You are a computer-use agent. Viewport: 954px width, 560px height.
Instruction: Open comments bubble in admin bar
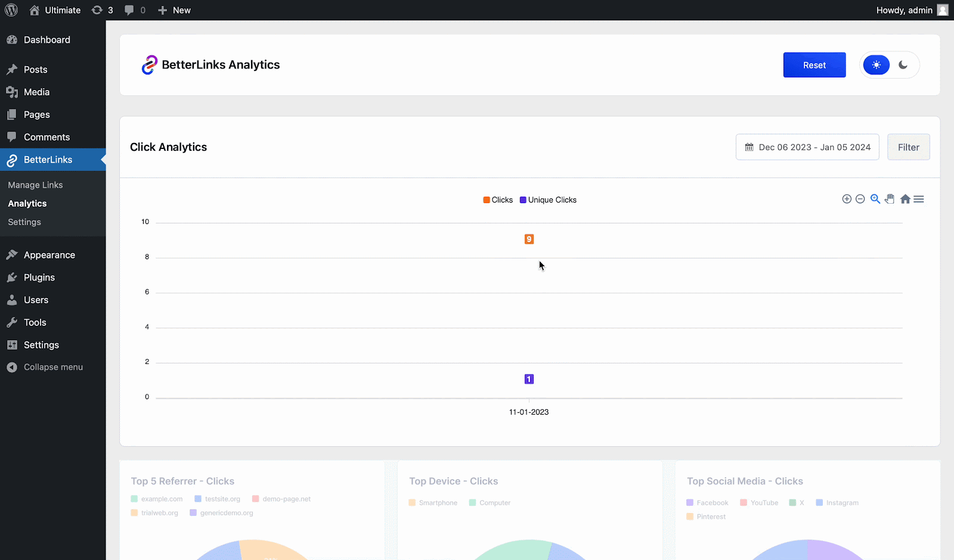(x=135, y=10)
